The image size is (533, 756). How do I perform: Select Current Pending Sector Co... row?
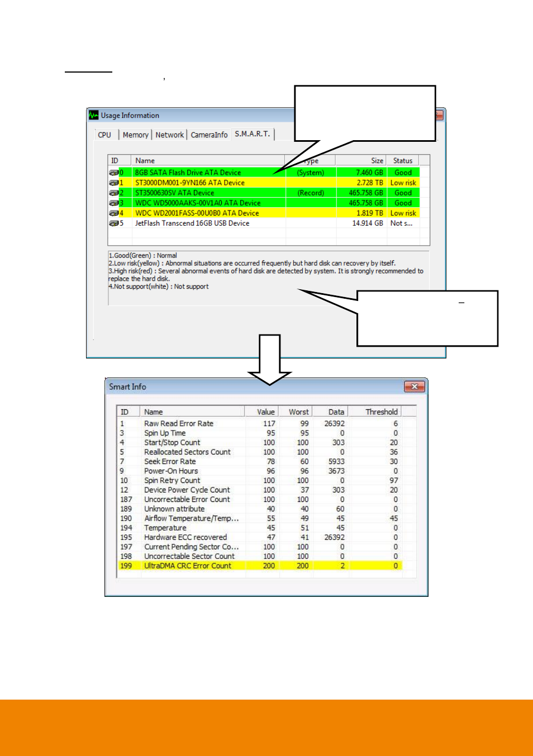(259, 547)
